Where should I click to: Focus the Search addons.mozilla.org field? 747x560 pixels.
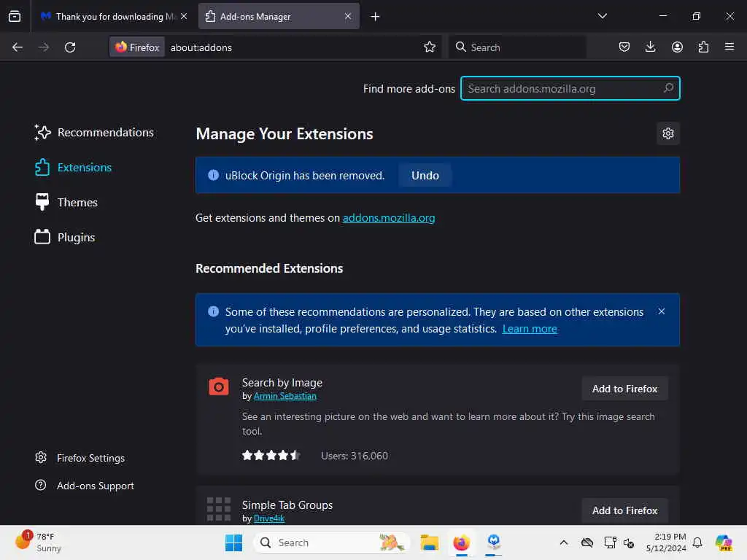tap(570, 88)
